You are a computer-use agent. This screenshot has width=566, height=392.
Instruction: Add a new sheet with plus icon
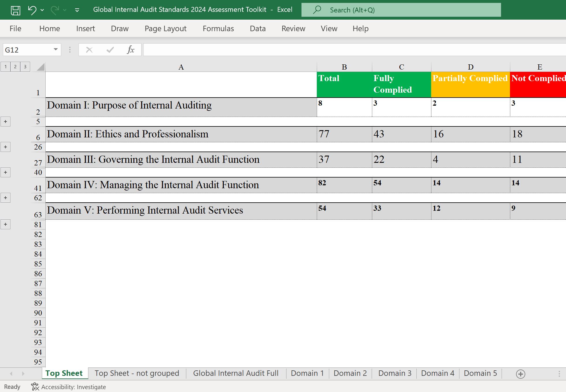(x=520, y=374)
